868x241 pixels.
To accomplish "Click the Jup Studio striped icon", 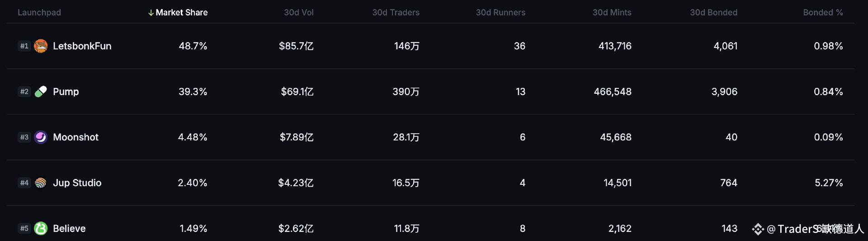I will tap(41, 183).
